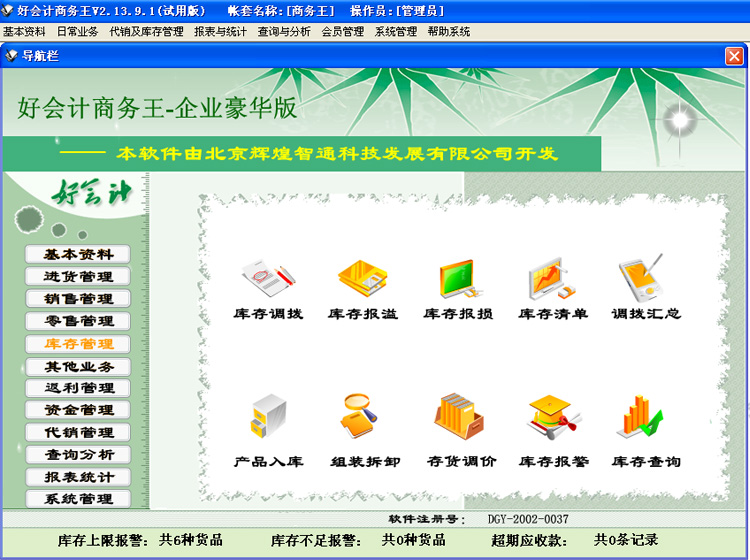Select the 库存管理 sidebar button
750x560 pixels.
click(x=78, y=343)
